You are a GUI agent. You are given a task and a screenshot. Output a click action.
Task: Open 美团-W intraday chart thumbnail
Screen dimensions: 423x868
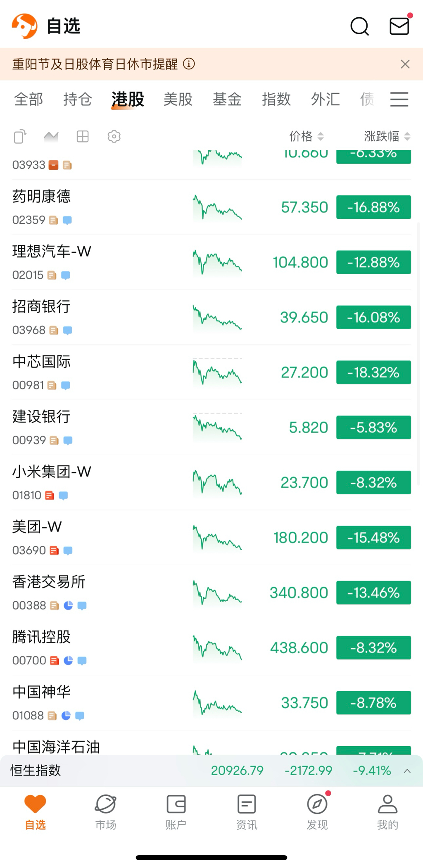tap(217, 538)
